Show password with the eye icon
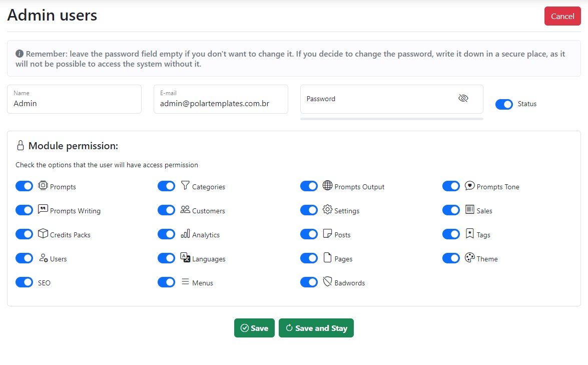Viewport: 588px width, 365px height. point(463,99)
